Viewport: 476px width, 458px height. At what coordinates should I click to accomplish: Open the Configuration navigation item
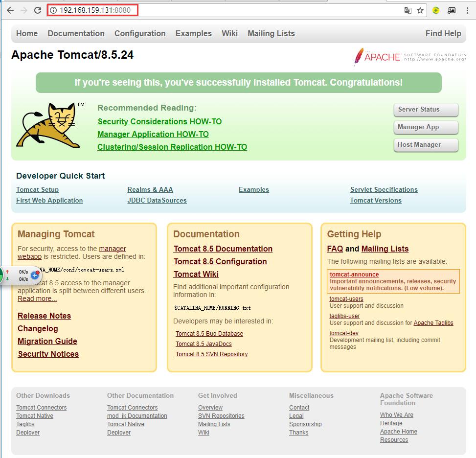(x=140, y=33)
